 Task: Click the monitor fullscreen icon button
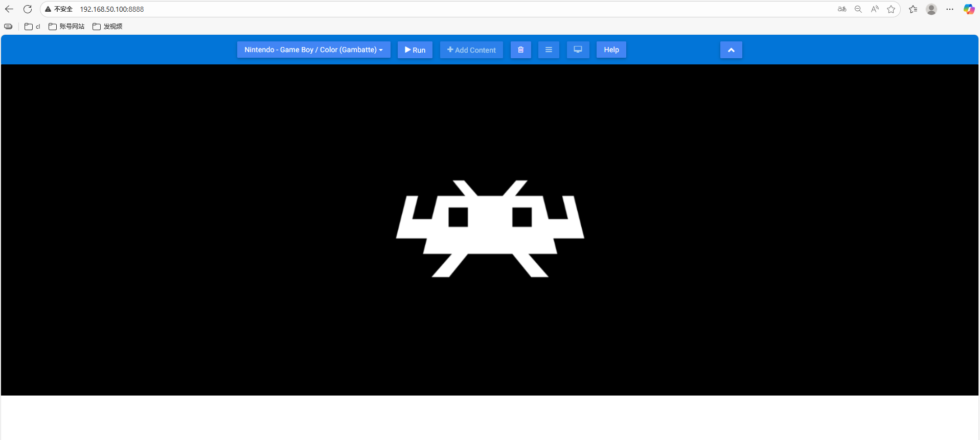pos(578,50)
